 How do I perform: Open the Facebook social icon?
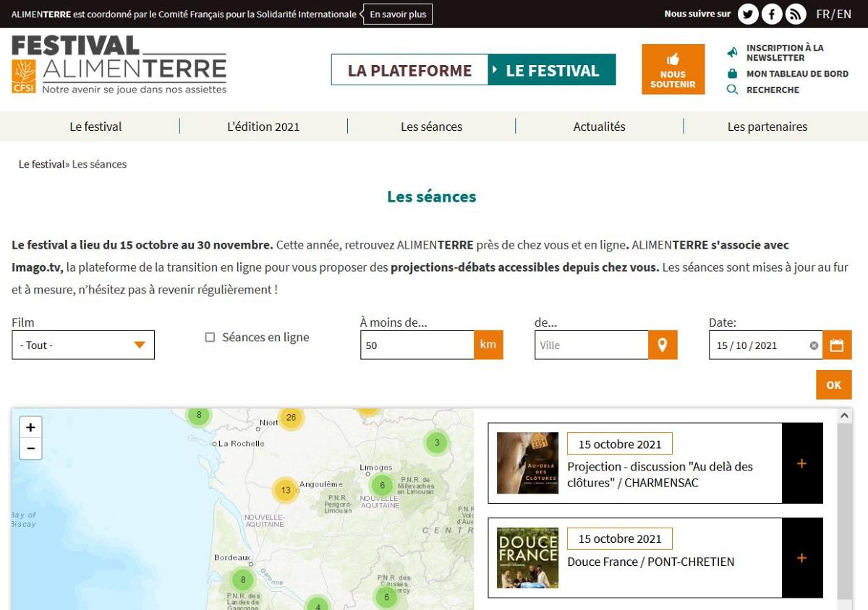[772, 14]
